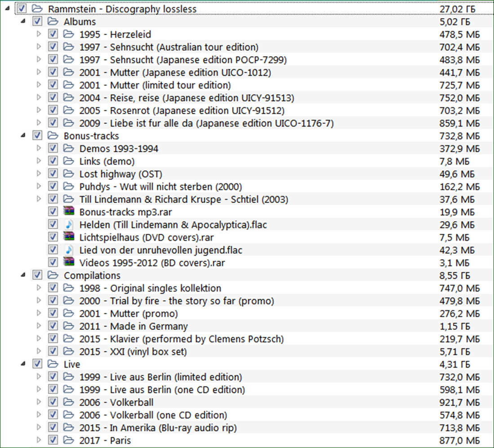Click folder icon of Sehnsucht (Australian tour edition)
This screenshot has height=448, width=494.
click(68, 47)
